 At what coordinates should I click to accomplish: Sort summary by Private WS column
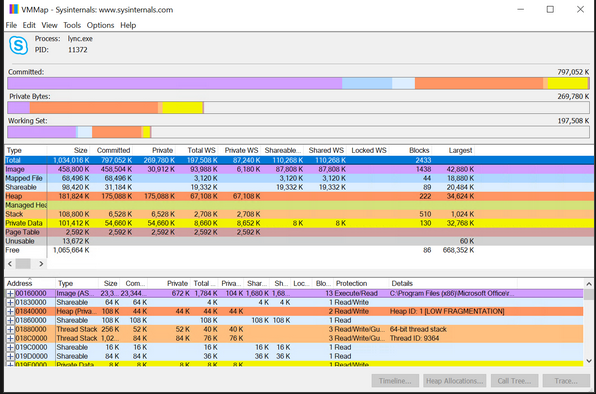click(240, 150)
